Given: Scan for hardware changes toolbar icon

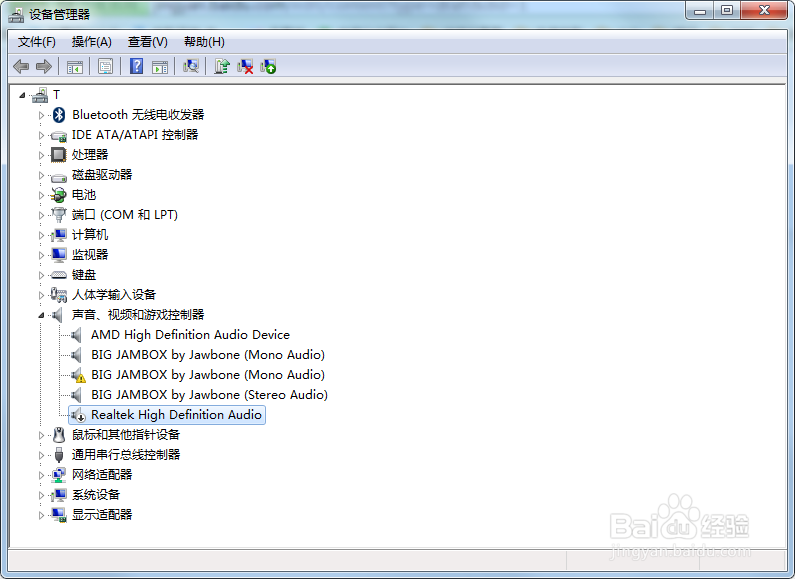Looking at the screenshot, I should click(x=191, y=66).
